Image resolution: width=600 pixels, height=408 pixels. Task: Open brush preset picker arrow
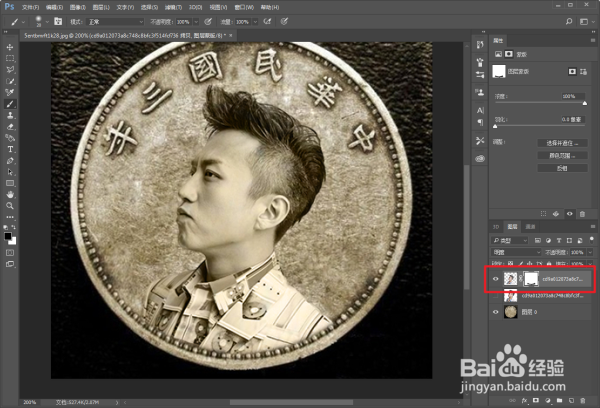pyautogui.click(x=47, y=22)
